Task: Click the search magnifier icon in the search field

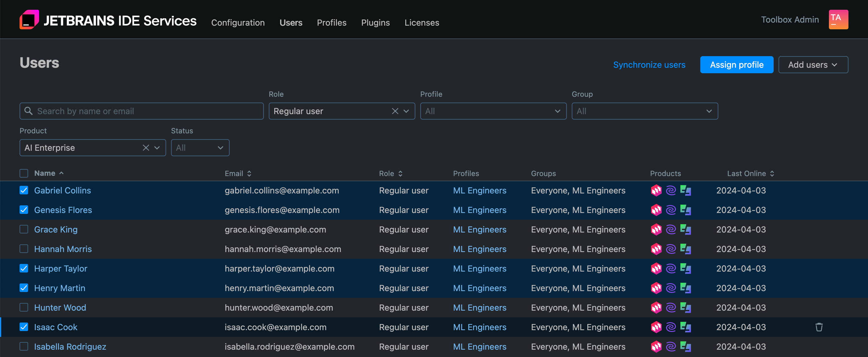Action: pos(28,111)
